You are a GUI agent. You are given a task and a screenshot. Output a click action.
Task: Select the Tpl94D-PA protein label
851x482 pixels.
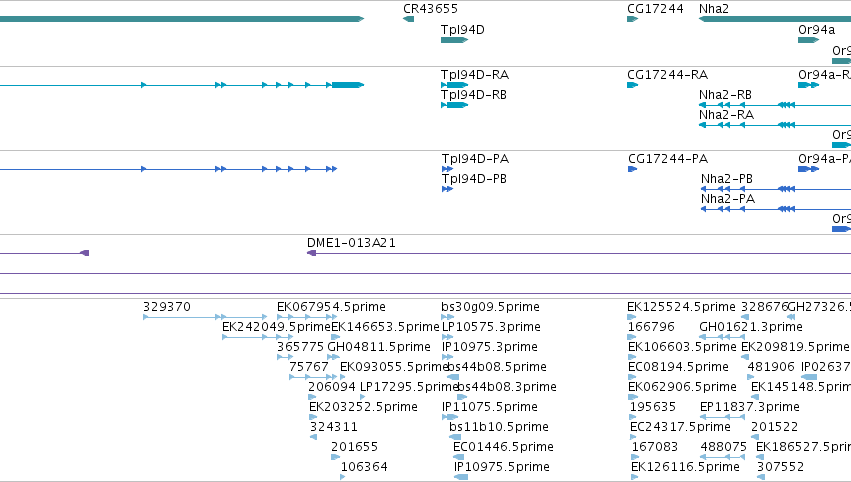(x=475, y=159)
